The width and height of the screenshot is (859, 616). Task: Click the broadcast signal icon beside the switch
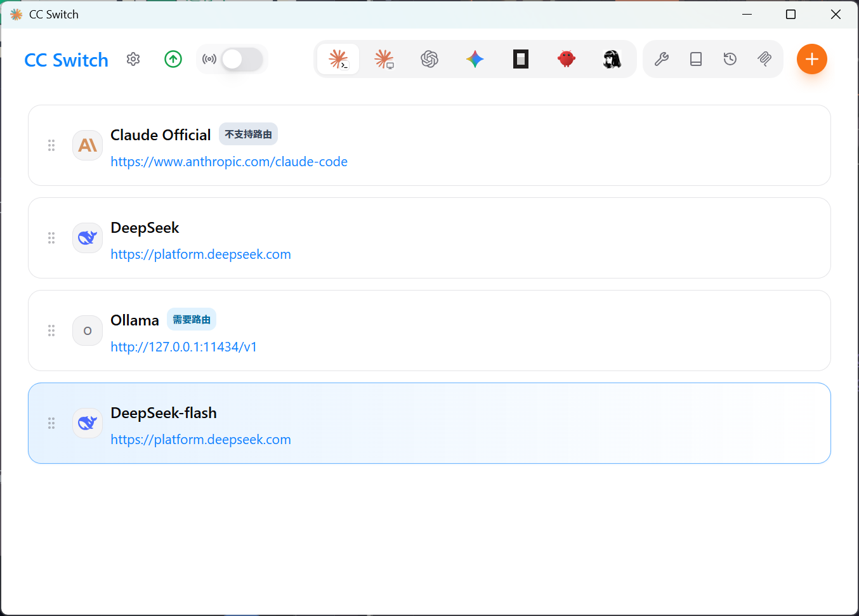(x=209, y=59)
